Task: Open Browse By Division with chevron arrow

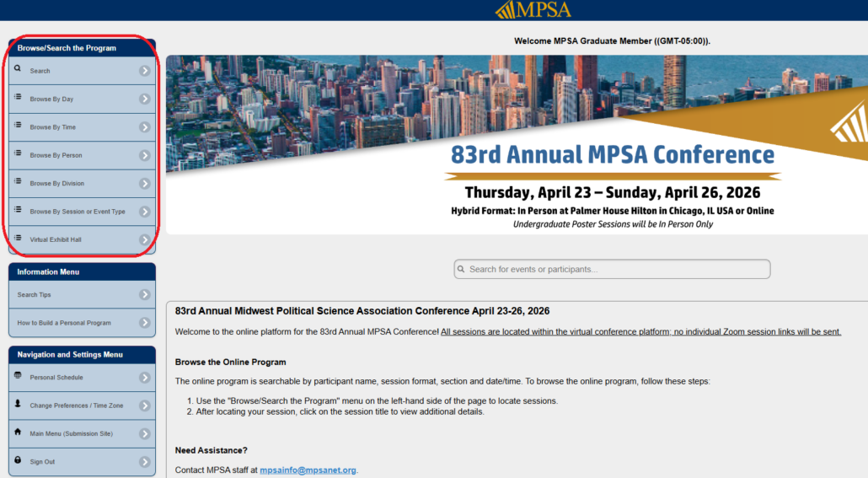Action: click(x=145, y=184)
